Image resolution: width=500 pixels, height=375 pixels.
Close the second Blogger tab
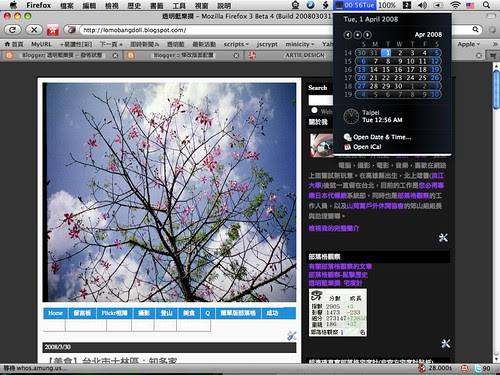tap(236, 55)
